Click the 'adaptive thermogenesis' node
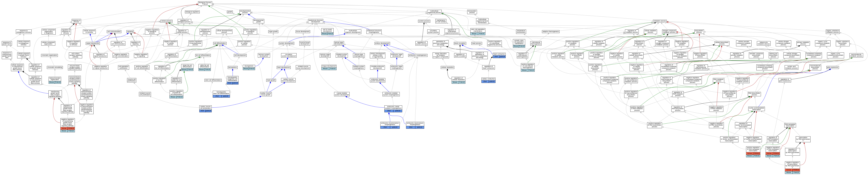The height and width of the screenshot is (175, 868). click(x=551, y=31)
